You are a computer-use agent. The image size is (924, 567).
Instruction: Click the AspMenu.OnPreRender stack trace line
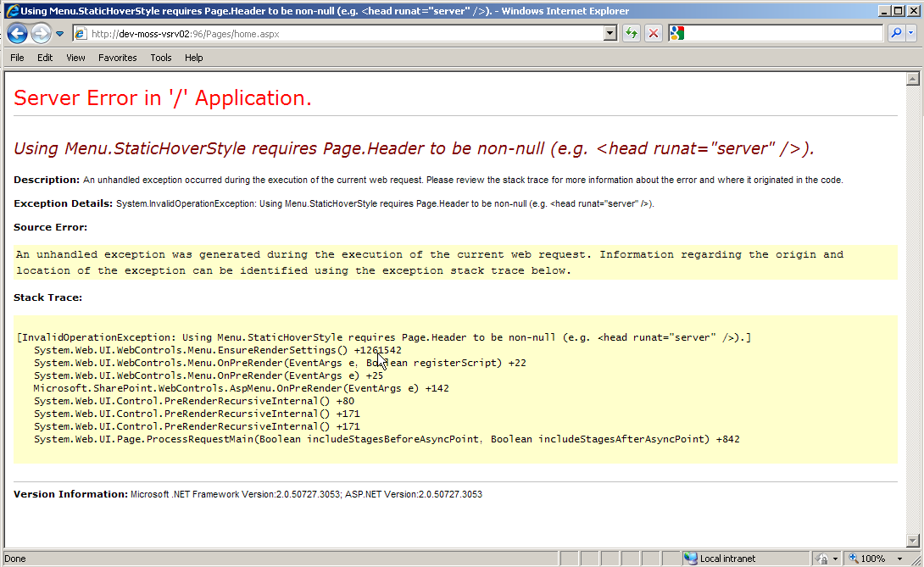(x=241, y=388)
